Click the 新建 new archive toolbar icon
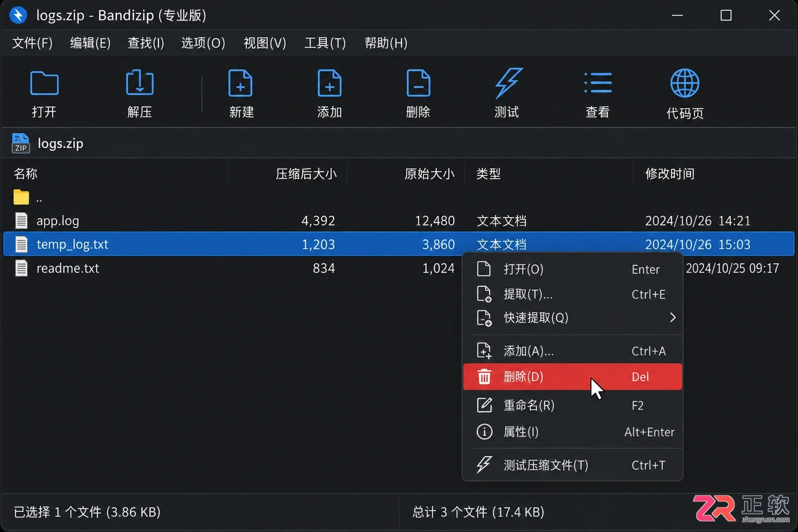Screen dimensions: 798x532 pos(241,83)
